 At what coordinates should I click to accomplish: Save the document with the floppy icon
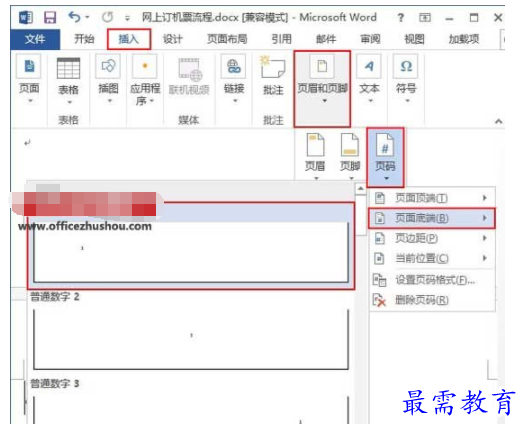50,17
